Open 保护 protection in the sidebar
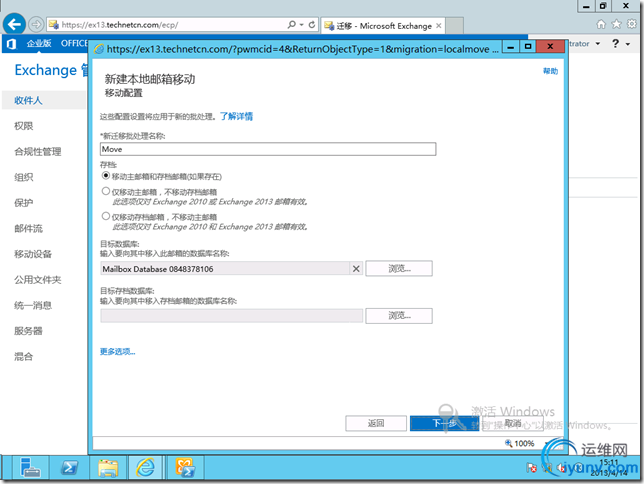The image size is (644, 484). [x=23, y=203]
